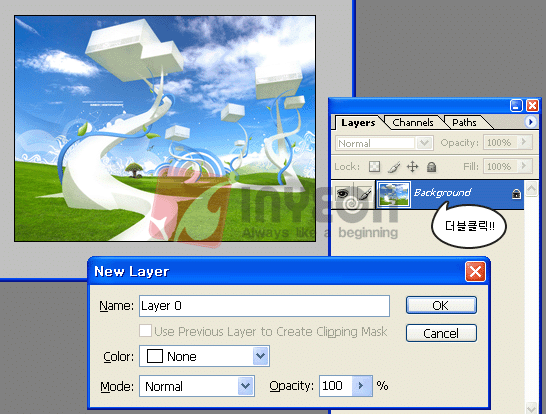Switch to the Paths tab

464,123
